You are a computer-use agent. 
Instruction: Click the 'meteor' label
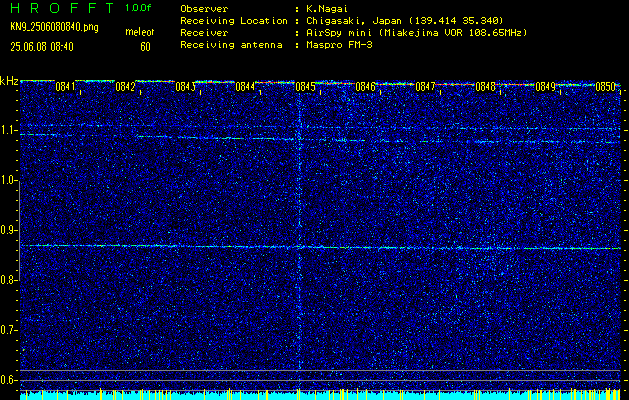(140, 32)
